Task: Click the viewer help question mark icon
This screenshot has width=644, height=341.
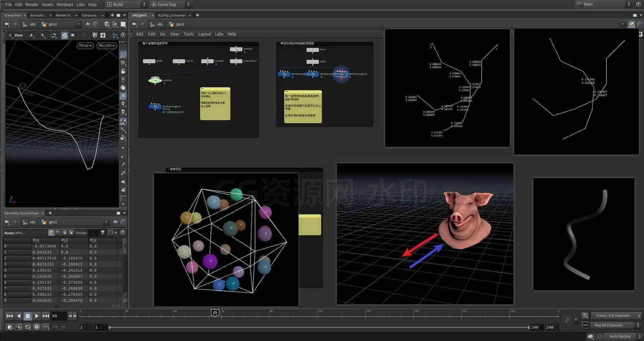Action: 123,35
